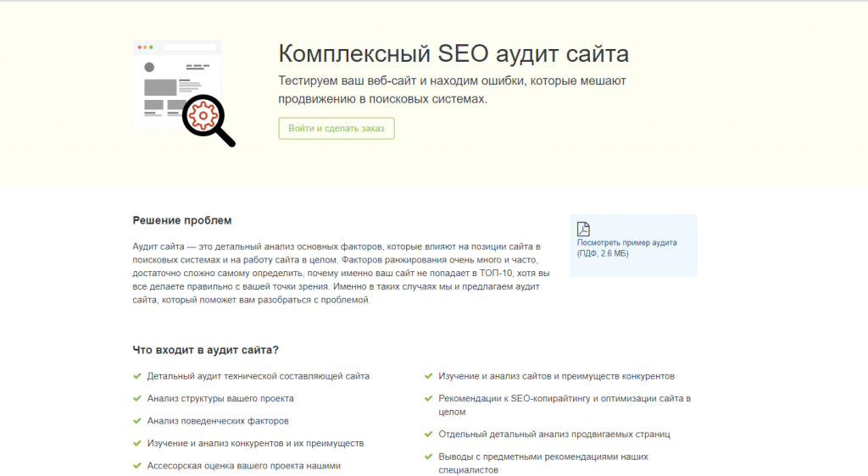Click checkmark beside "Детальный аудит технической составляющей"
The height and width of the screenshot is (476, 868).
tap(137, 376)
